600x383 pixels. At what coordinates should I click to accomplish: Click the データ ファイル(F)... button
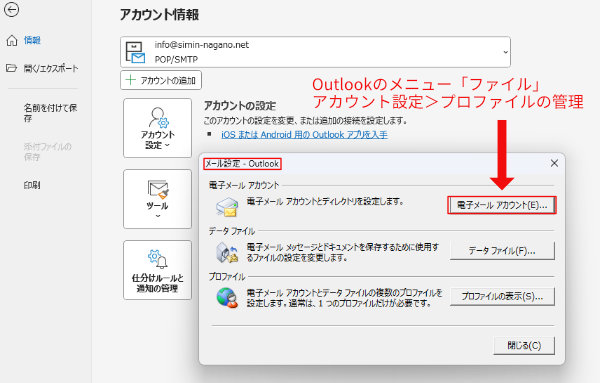502,251
